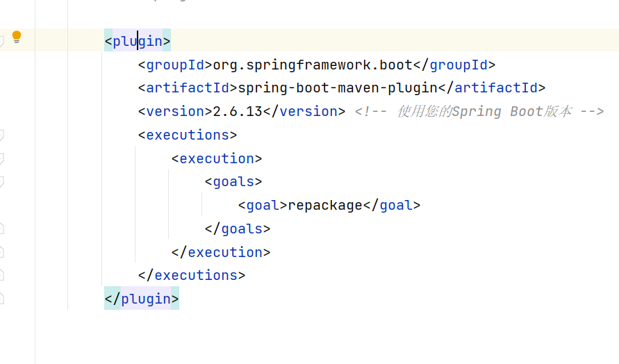Image resolution: width=619 pixels, height=364 pixels.
Task: Click the opening <goal> tag
Action: click(263, 206)
